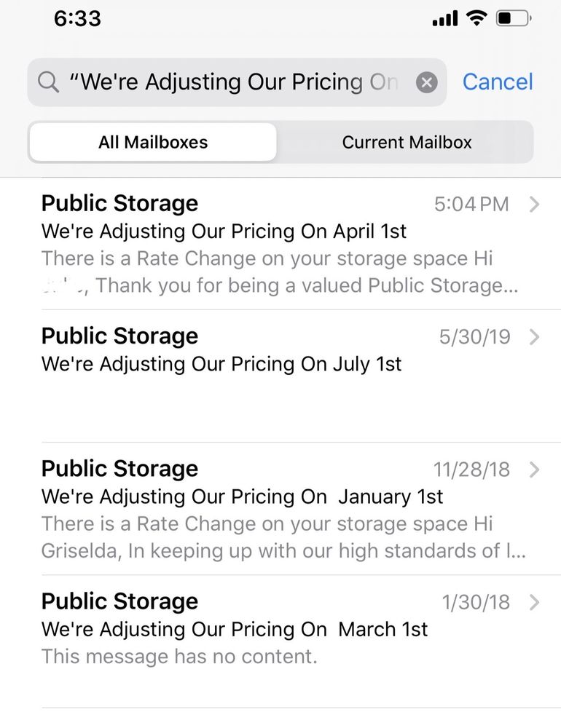Expand the 5/30/19 email chevron

534,337
